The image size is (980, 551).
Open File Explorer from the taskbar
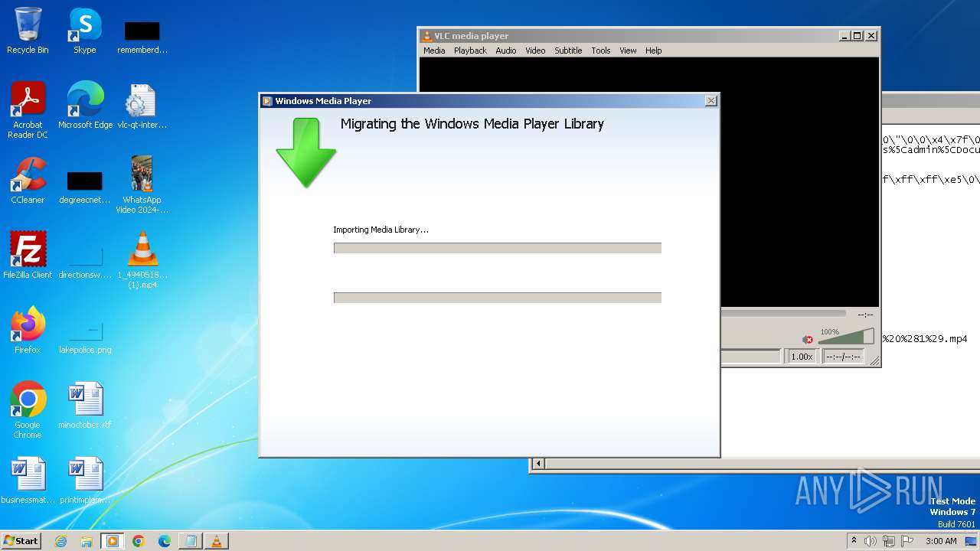tap(87, 541)
